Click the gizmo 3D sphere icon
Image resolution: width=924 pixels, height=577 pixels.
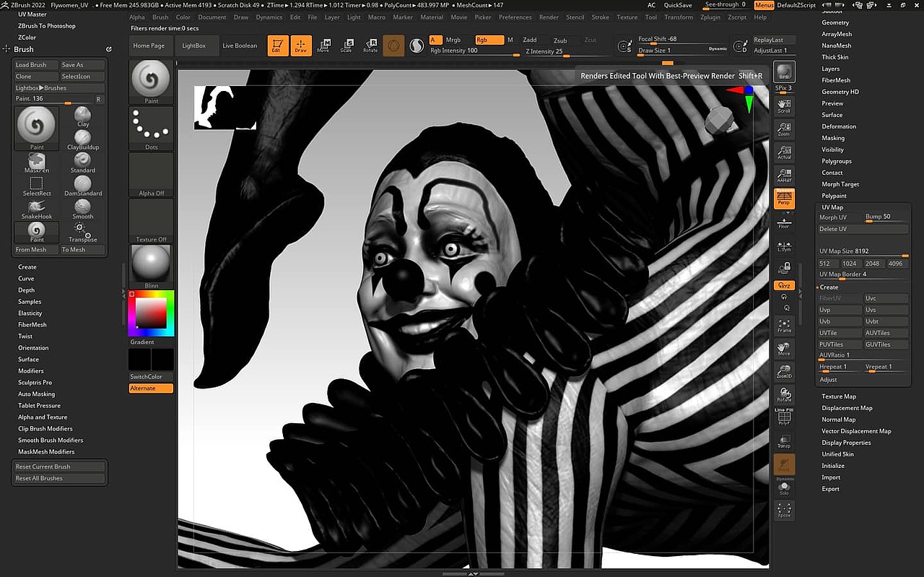(393, 45)
